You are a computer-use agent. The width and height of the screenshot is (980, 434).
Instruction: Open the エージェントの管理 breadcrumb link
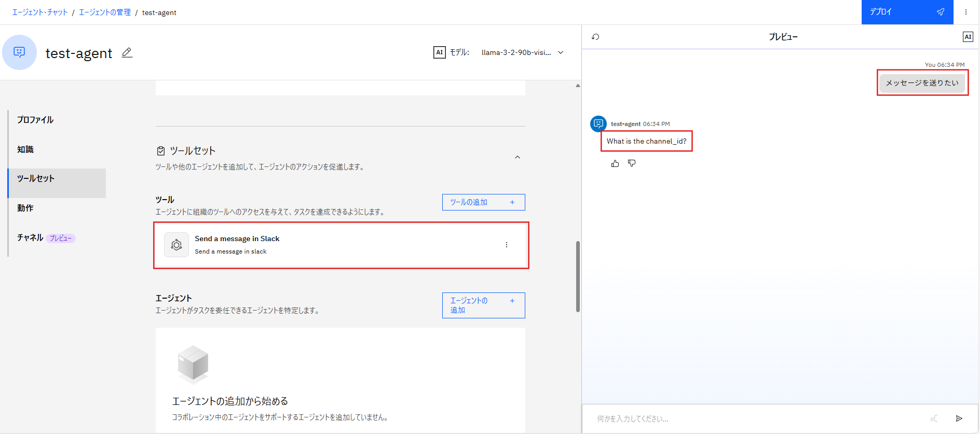click(x=105, y=12)
